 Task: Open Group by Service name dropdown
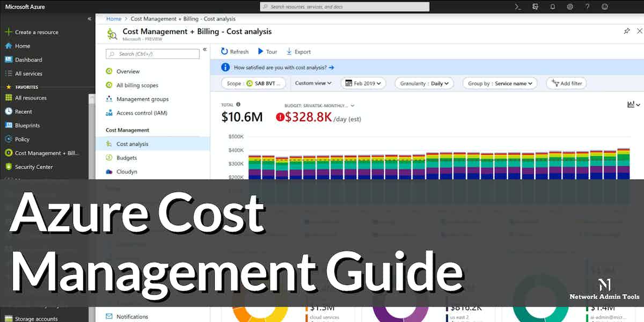click(500, 83)
